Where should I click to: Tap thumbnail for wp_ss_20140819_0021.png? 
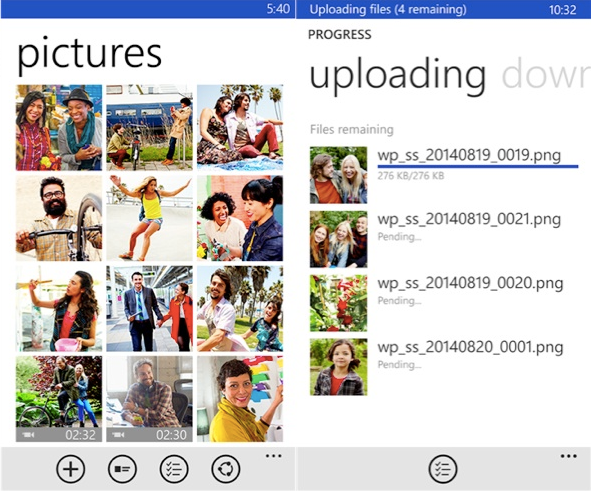point(338,239)
